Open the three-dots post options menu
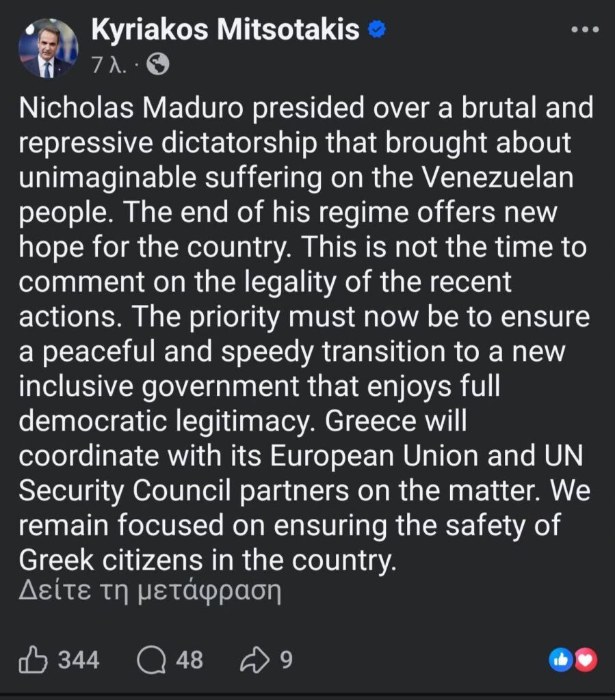The image size is (615, 700). click(x=585, y=30)
